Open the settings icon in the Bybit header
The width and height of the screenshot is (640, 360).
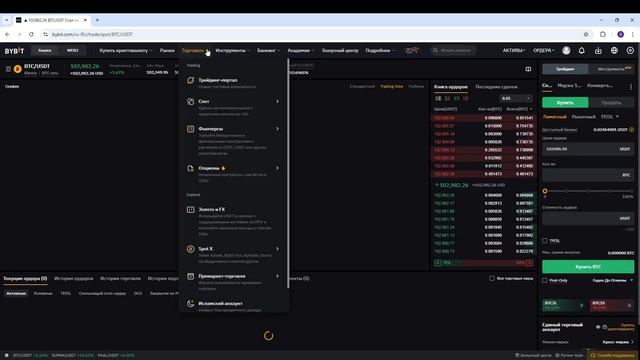point(630,50)
